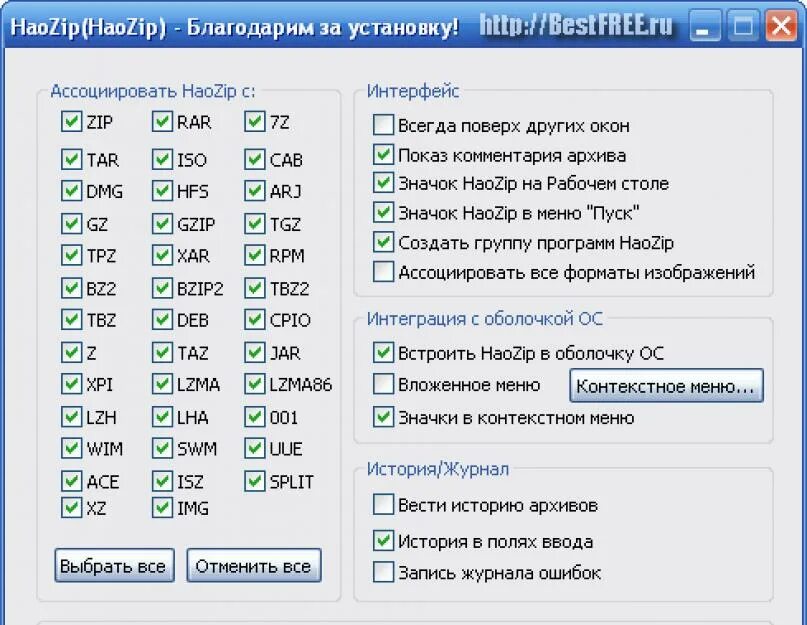
Task: Uncheck 'Значок HaoZip на Рабочем столе'
Action: point(383,183)
